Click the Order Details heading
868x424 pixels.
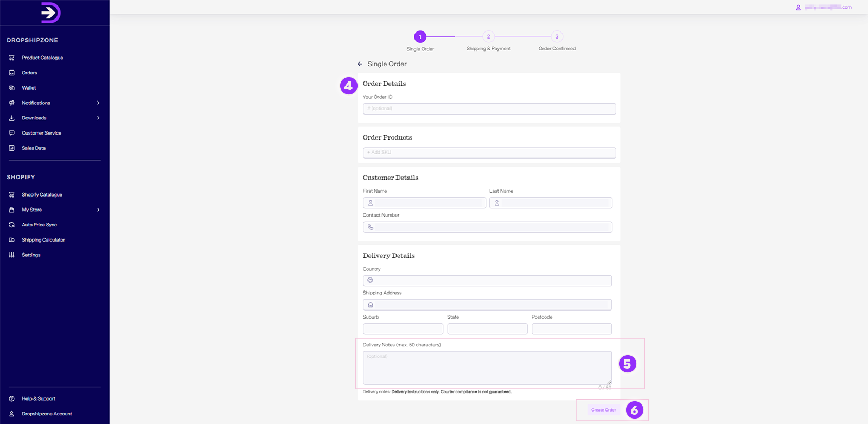point(384,84)
